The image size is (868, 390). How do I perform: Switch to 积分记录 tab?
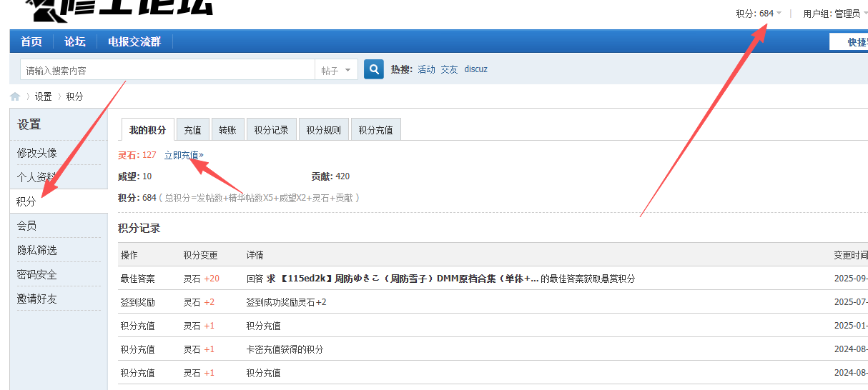[272, 130]
